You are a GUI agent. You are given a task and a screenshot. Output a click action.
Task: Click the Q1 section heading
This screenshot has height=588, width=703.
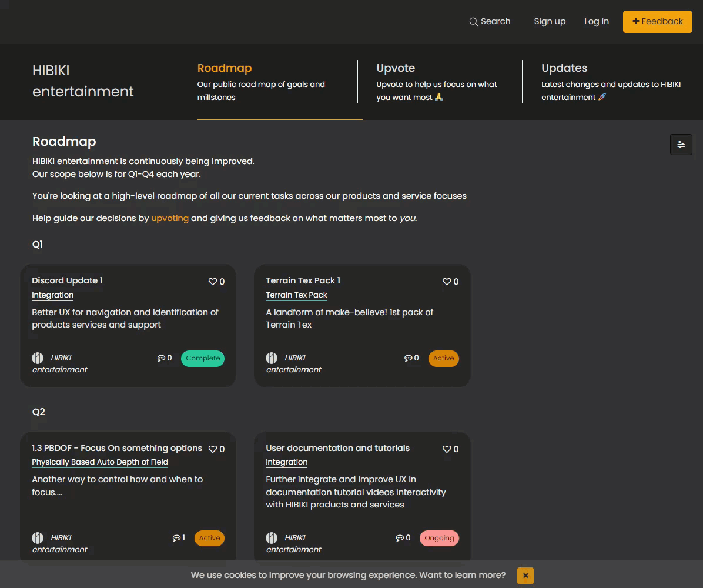38,245
